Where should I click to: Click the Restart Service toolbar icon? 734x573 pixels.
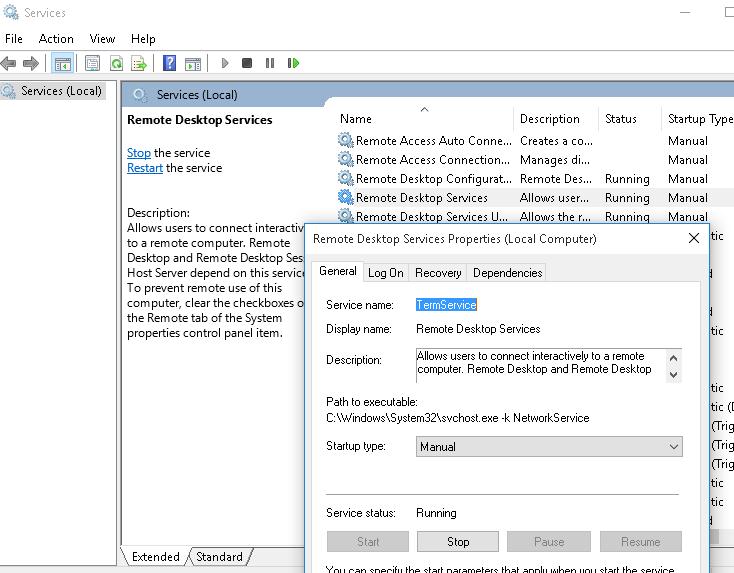tap(293, 63)
